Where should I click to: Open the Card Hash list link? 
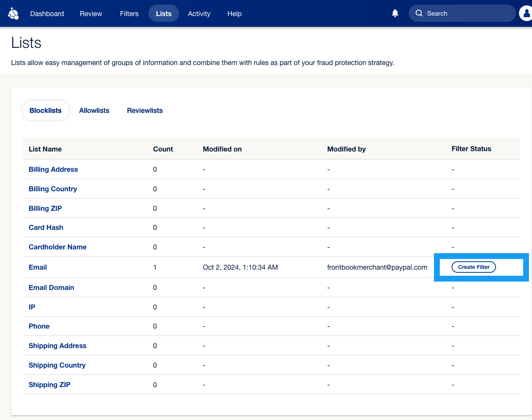point(46,228)
